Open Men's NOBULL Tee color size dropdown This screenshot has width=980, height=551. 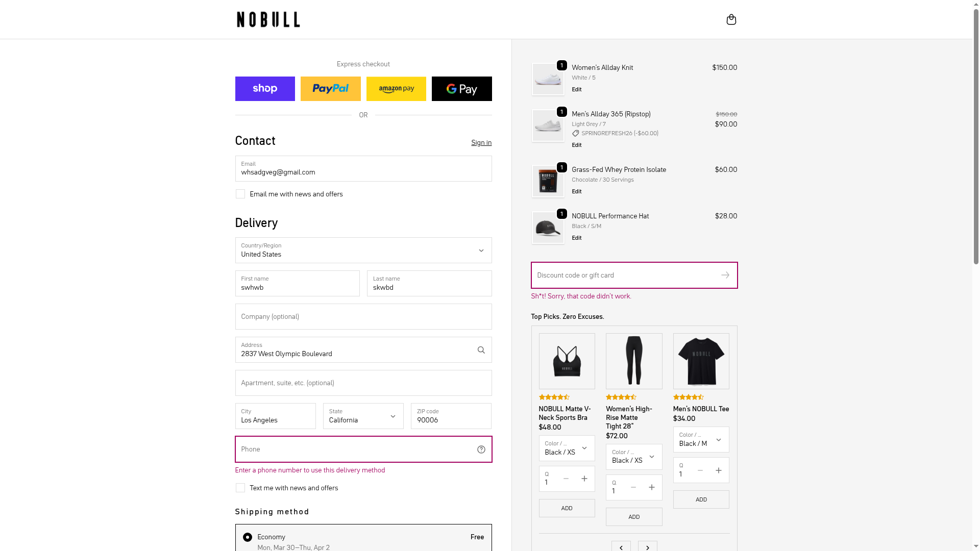pos(701,440)
